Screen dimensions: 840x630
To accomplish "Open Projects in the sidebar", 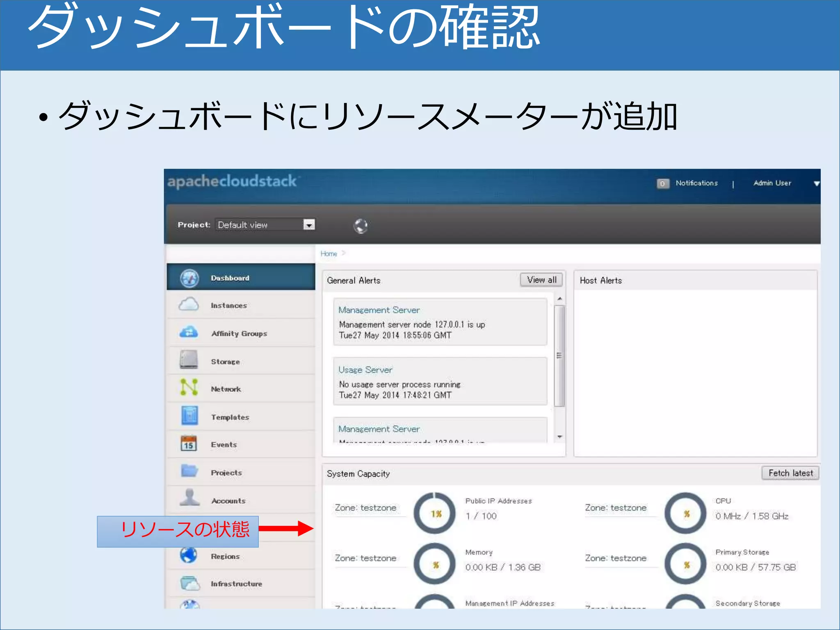I will [x=241, y=472].
